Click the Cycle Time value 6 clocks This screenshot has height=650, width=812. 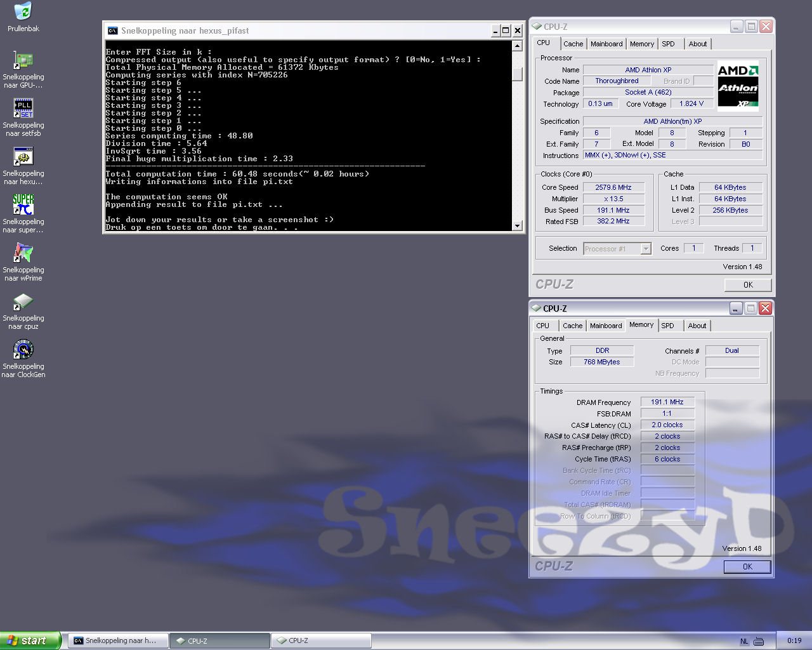667,459
